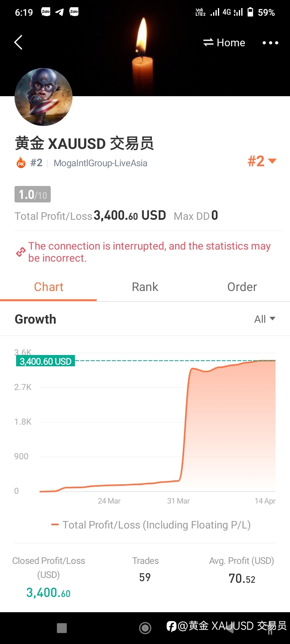Tap the MogaIntlGroup-LiveAsia broker label
290x644 pixels.
(100, 163)
